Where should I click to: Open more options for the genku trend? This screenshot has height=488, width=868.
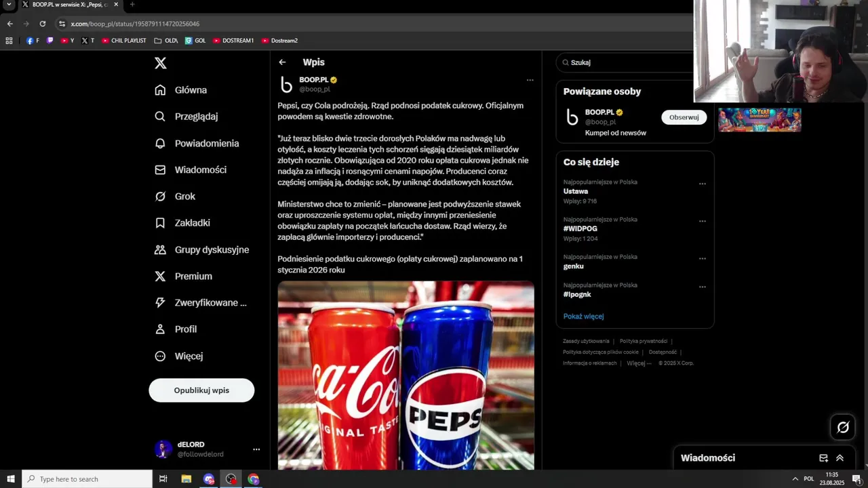[703, 258]
